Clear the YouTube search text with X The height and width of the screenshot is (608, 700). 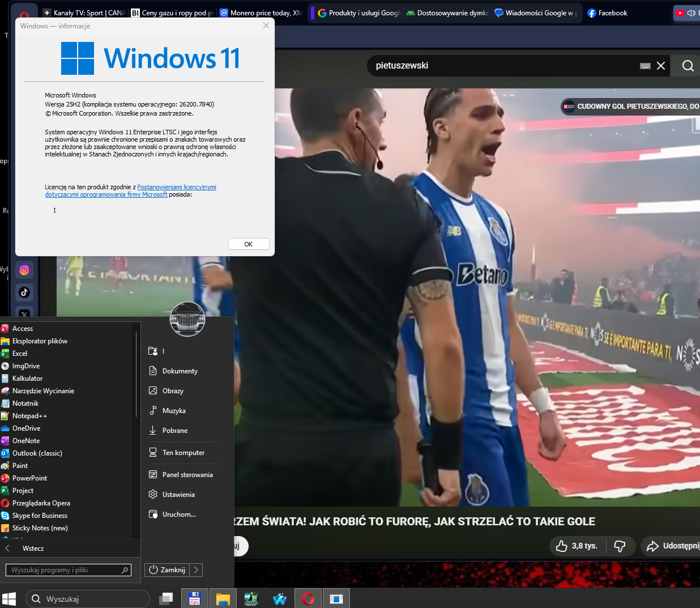[x=660, y=66]
